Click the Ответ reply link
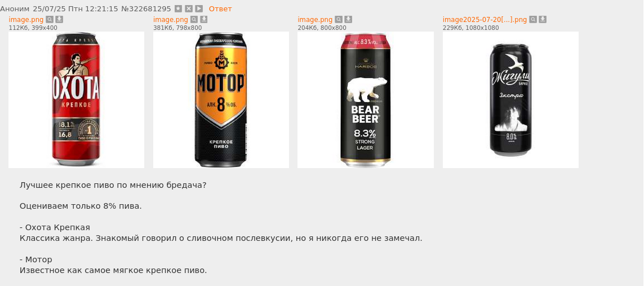 point(220,8)
